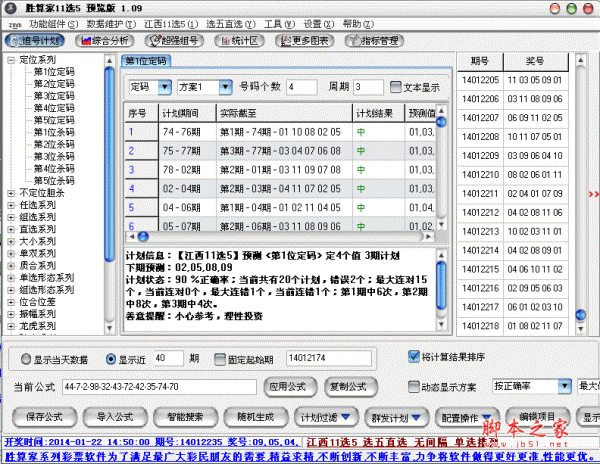This screenshot has width=600, height=464.
Task: Toggle 固定起始期 checkbox
Action: (220, 359)
